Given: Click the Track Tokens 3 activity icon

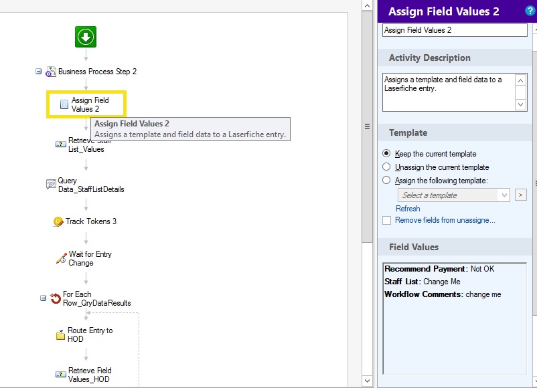Looking at the screenshot, I should point(58,221).
